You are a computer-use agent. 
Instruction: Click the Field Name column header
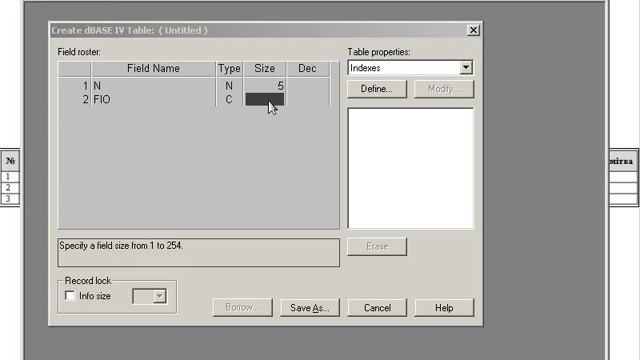click(x=153, y=69)
